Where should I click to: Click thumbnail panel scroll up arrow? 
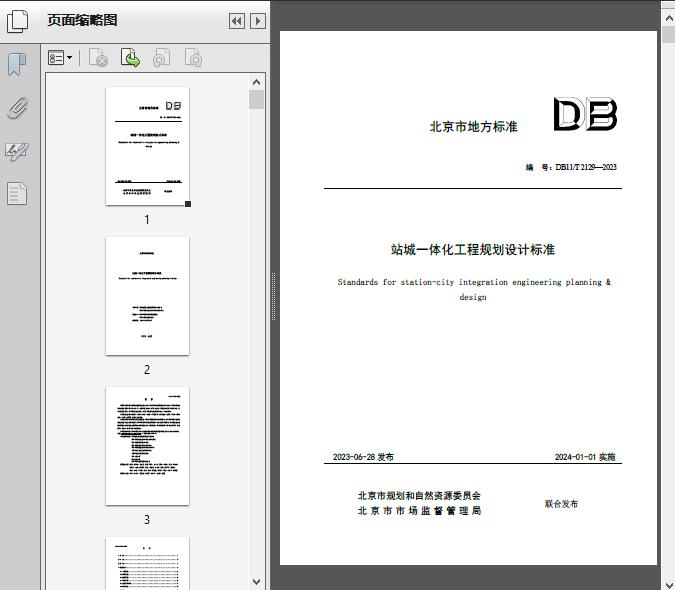click(257, 82)
